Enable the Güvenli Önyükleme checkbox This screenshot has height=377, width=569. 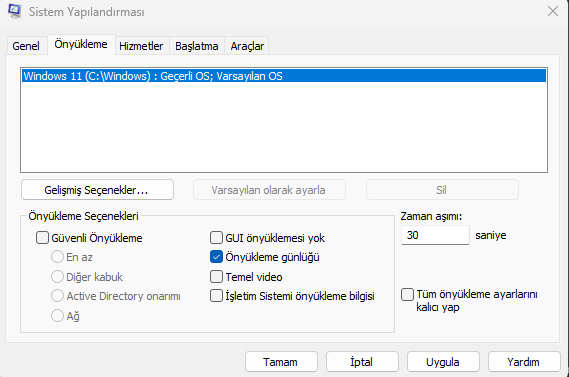coord(42,238)
